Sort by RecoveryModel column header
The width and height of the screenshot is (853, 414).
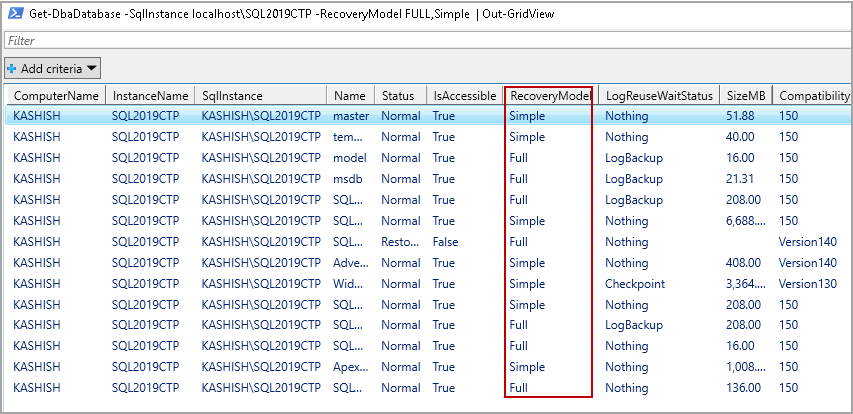(x=551, y=96)
